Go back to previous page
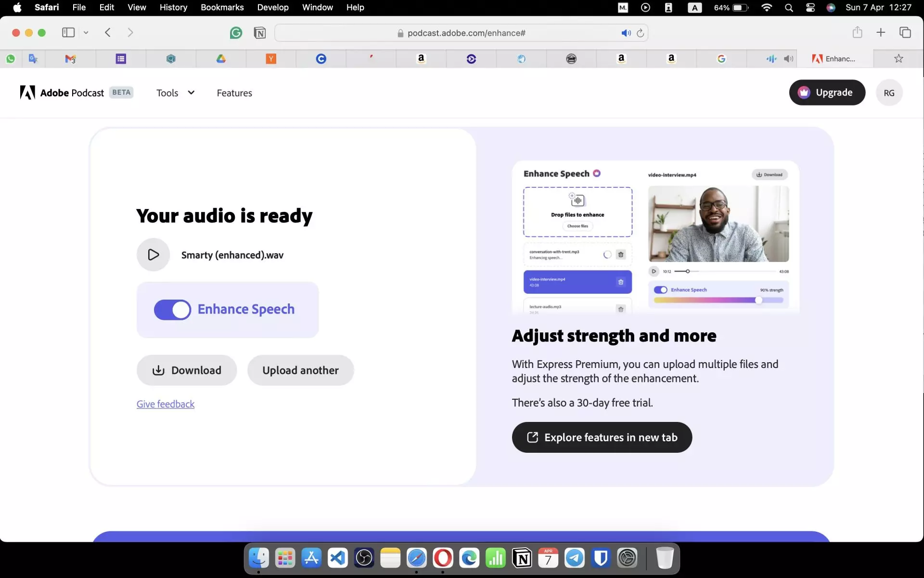The image size is (924, 578). 108,32
